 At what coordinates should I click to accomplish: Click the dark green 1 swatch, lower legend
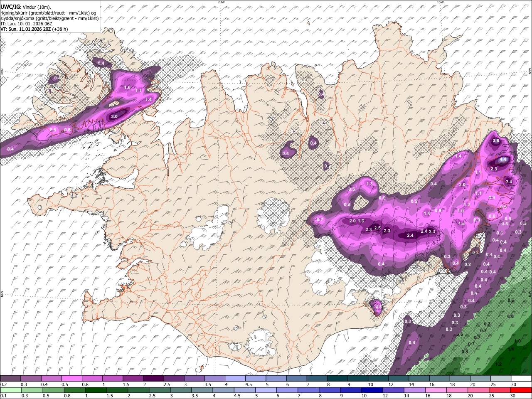(x=96, y=390)
